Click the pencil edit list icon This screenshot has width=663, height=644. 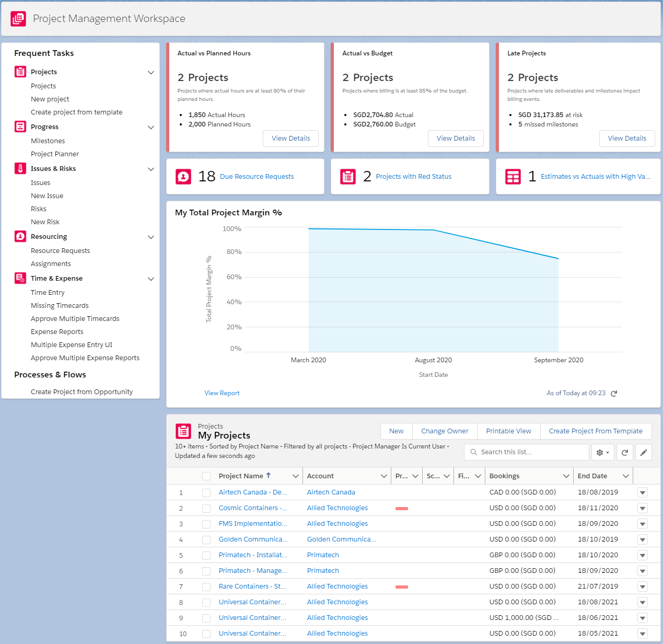(x=644, y=452)
